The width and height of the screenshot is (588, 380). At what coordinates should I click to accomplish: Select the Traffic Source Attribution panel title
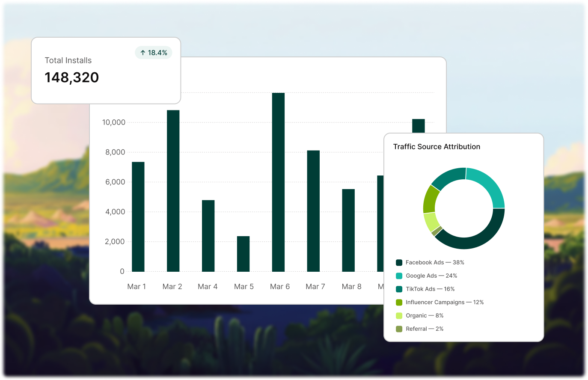(x=437, y=147)
